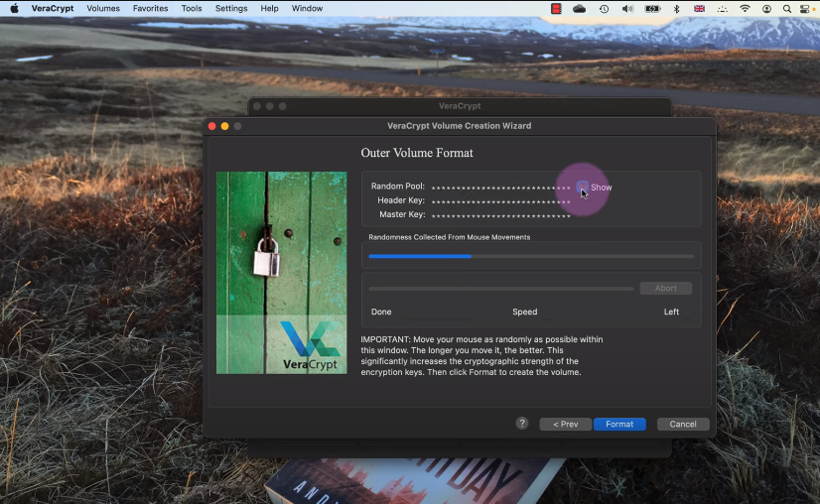
Task: Click the IMPORTANT instruction paragraph
Action: click(x=481, y=355)
